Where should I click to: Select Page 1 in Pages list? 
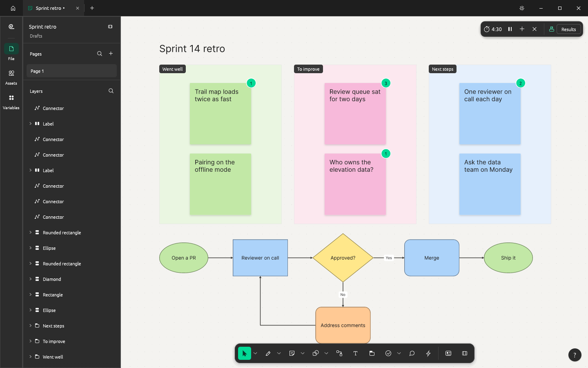(71, 71)
